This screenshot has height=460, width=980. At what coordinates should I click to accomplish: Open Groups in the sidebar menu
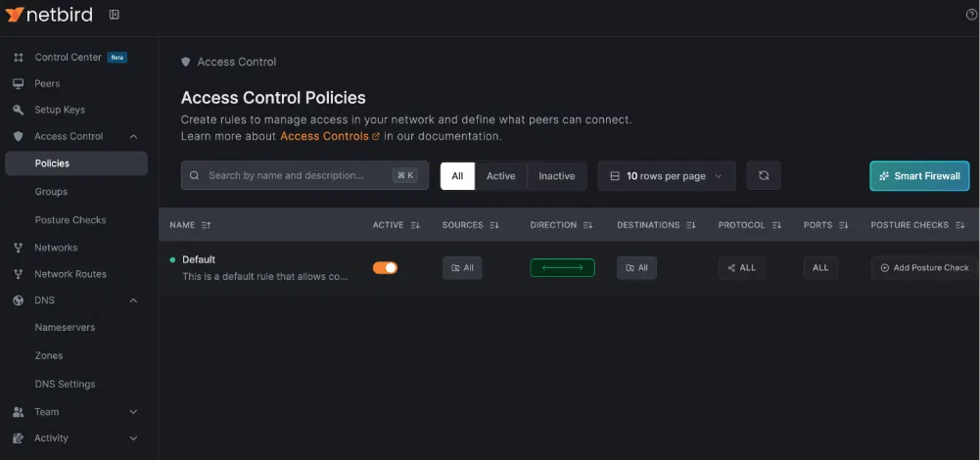pos(51,192)
